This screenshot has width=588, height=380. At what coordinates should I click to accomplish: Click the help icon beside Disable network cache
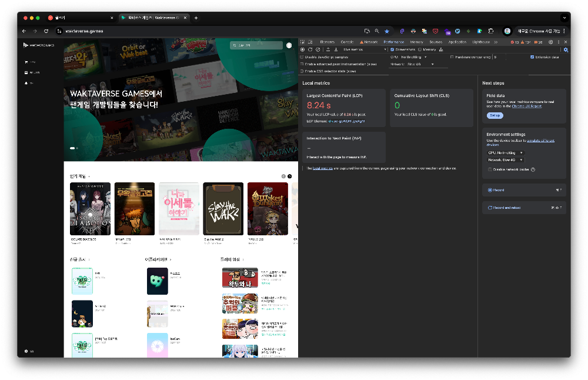(533, 169)
